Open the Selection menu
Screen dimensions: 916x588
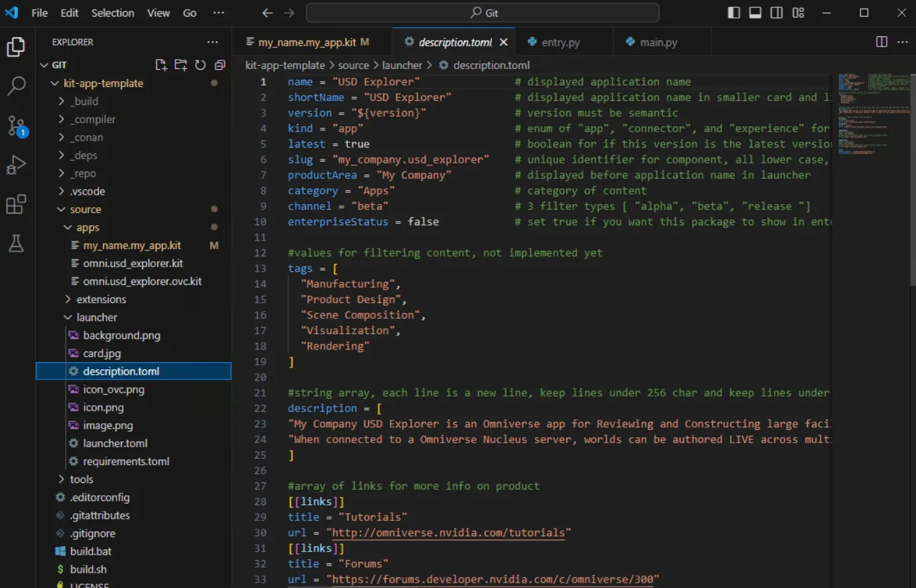coord(112,13)
